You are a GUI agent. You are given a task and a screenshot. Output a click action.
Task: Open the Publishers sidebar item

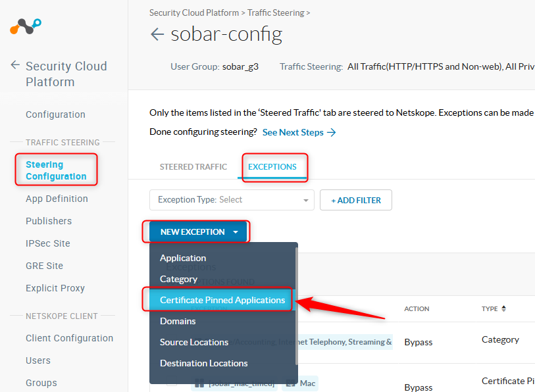(49, 221)
